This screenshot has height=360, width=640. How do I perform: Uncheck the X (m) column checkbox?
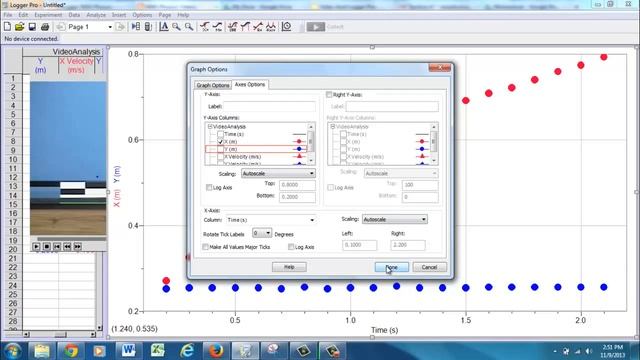pos(221,142)
